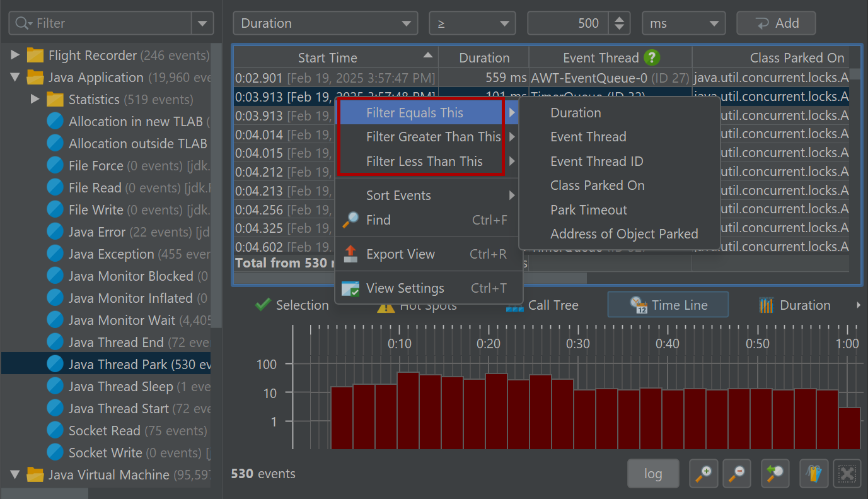This screenshot has width=868, height=499.
Task: Click the Java Thread End event icon
Action: click(56, 343)
